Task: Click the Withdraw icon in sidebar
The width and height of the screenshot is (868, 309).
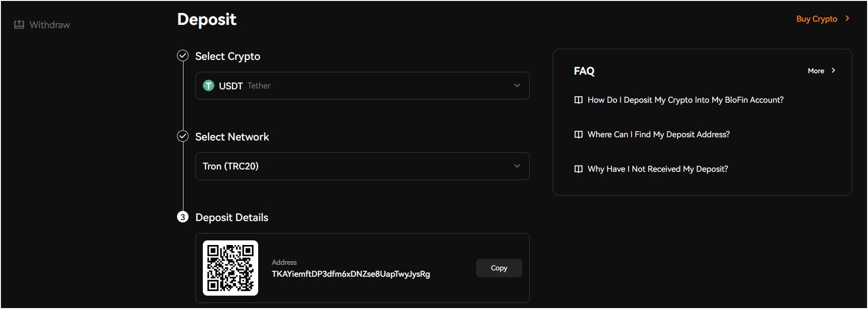Action: [x=19, y=25]
